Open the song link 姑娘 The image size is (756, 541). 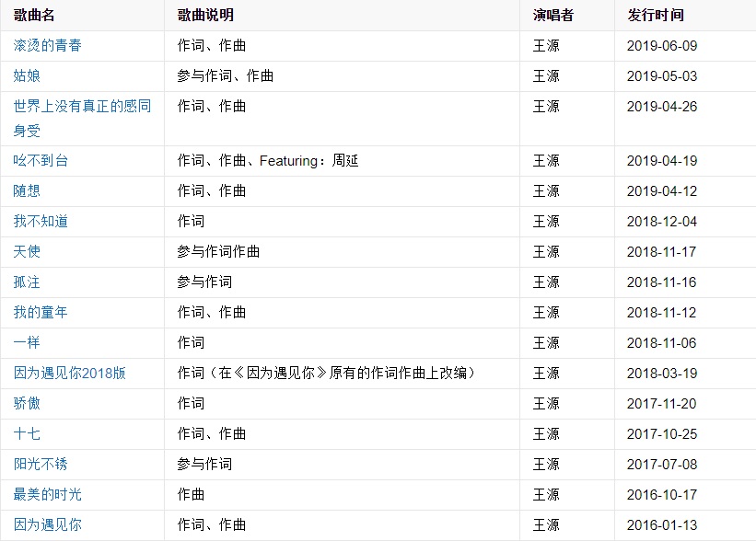[27, 75]
